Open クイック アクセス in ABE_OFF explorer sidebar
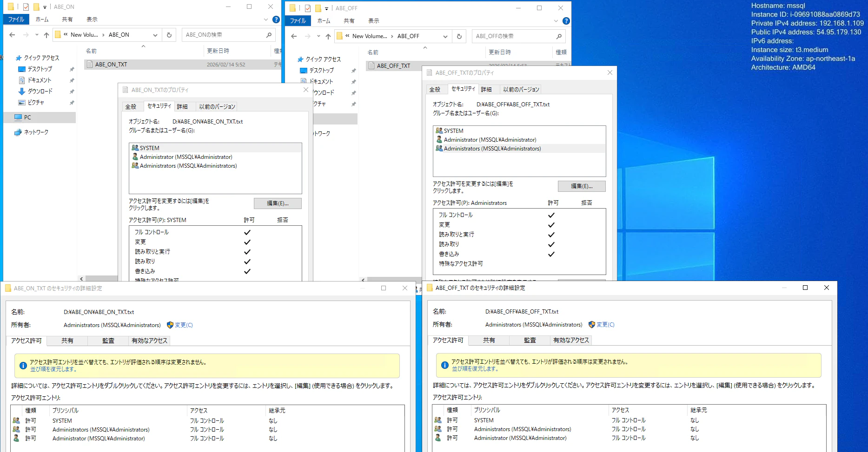 click(x=323, y=59)
